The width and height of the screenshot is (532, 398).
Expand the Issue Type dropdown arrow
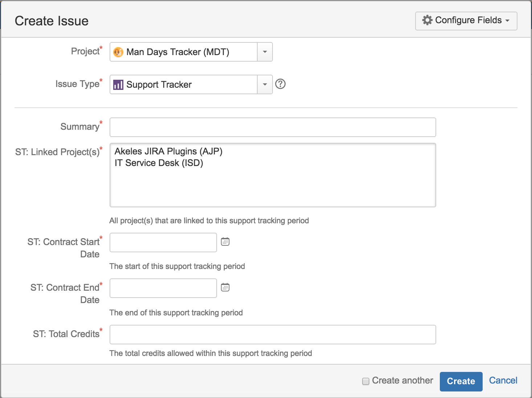[x=265, y=85]
